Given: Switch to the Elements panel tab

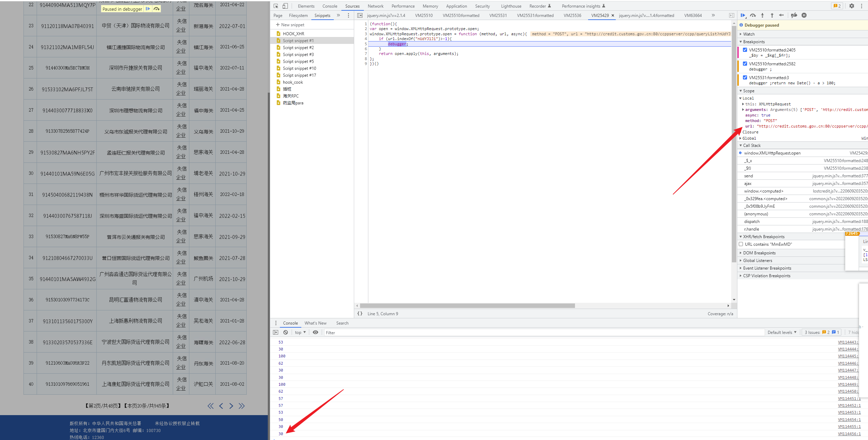Looking at the screenshot, I should 306,6.
